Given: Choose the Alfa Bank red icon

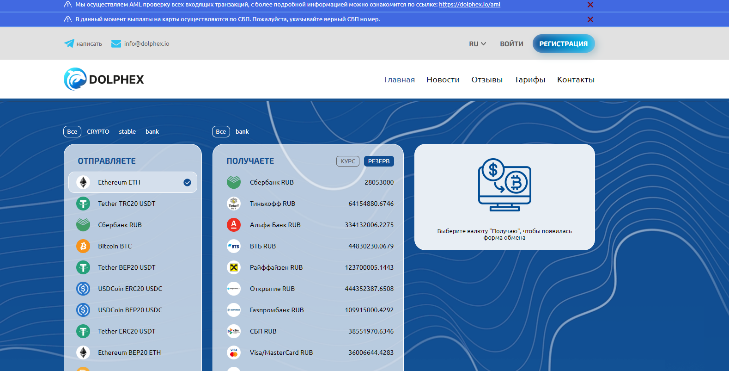Looking at the screenshot, I should pos(234,225).
